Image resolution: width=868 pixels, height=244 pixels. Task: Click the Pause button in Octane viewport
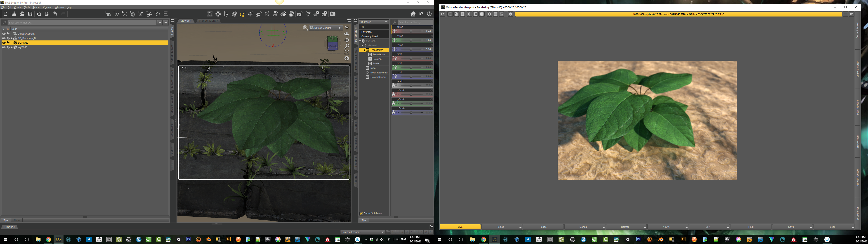pyautogui.click(x=543, y=227)
